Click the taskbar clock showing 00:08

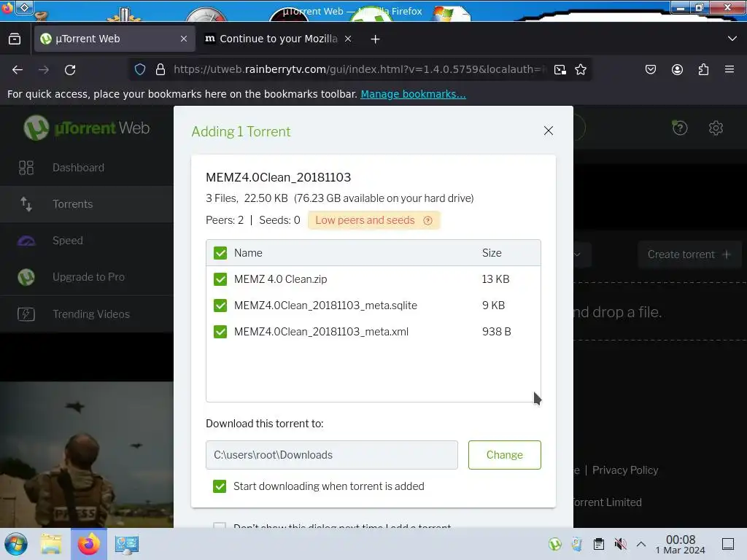pos(681,544)
